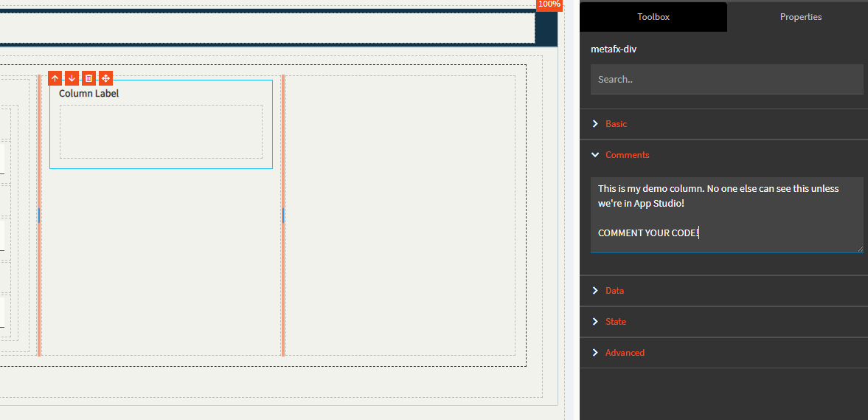Image resolution: width=868 pixels, height=420 pixels.
Task: Click the Comments section label
Action: 627,154
